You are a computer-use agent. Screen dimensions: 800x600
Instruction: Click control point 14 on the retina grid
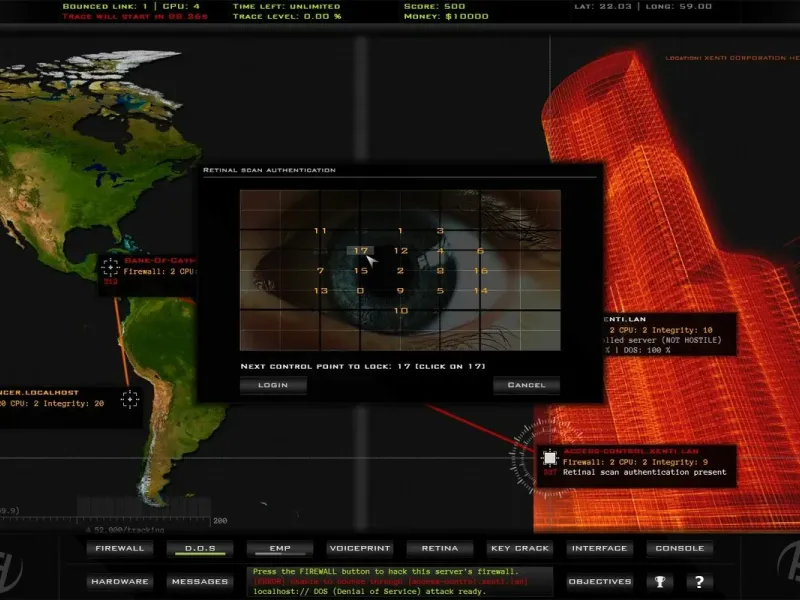pyautogui.click(x=481, y=290)
